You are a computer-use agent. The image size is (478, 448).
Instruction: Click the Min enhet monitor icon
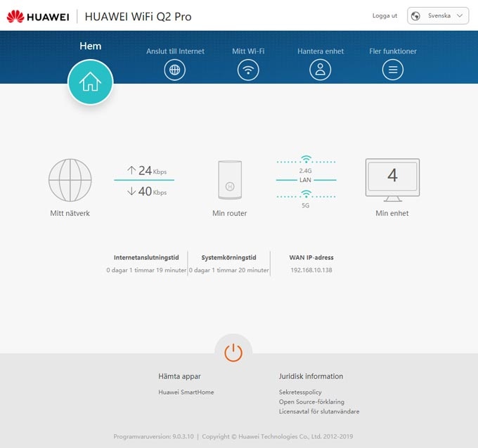392,180
